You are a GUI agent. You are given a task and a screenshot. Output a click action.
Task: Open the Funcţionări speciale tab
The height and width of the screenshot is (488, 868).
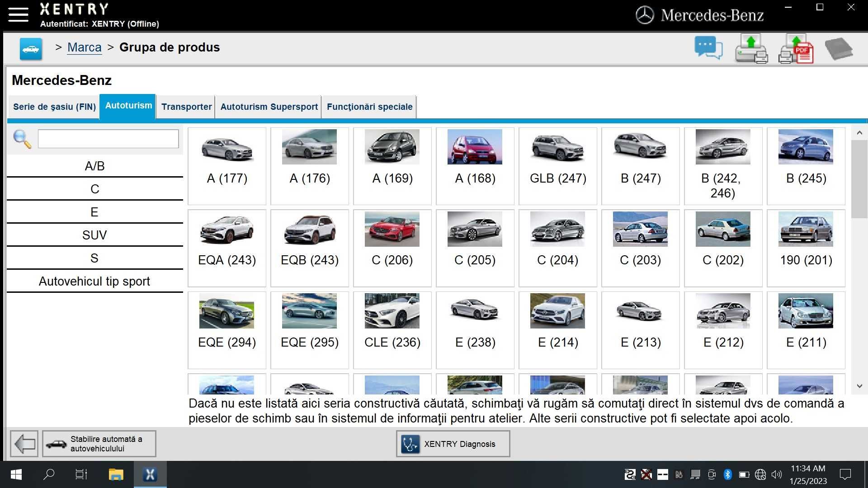[369, 107]
